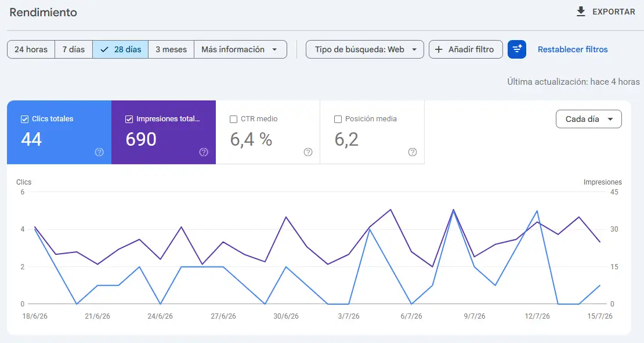Click help icon on Posición media card
The width and height of the screenshot is (644, 343).
413,152
